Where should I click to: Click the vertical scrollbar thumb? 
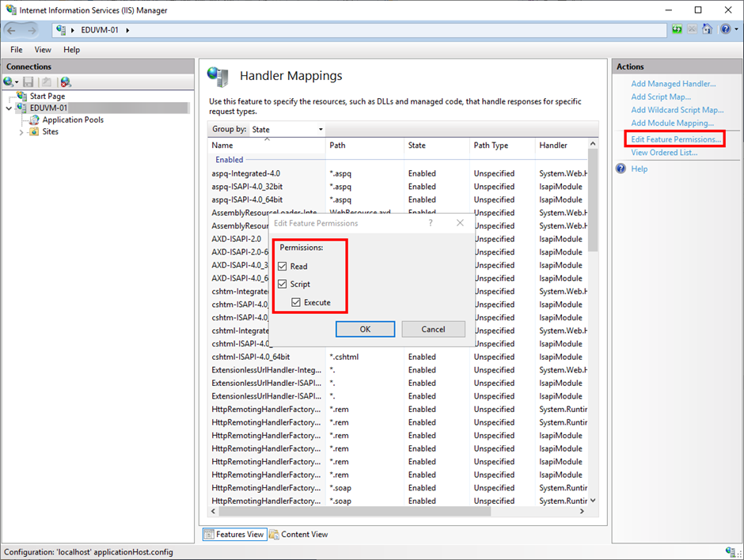coord(593,199)
